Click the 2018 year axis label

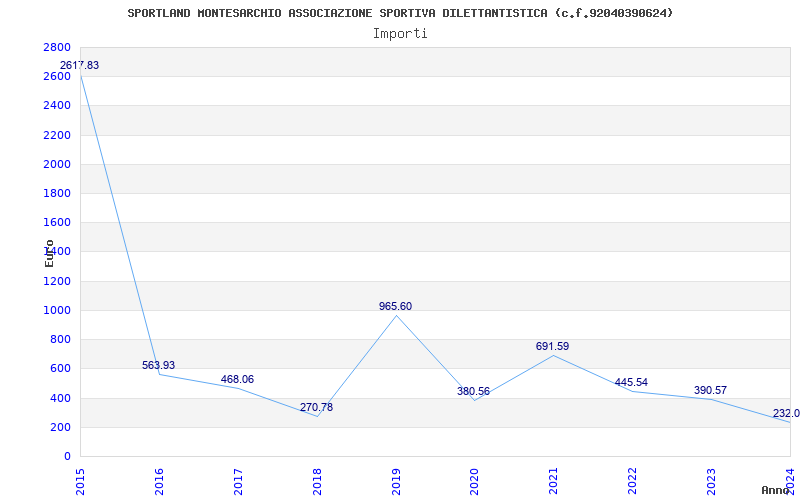317,481
